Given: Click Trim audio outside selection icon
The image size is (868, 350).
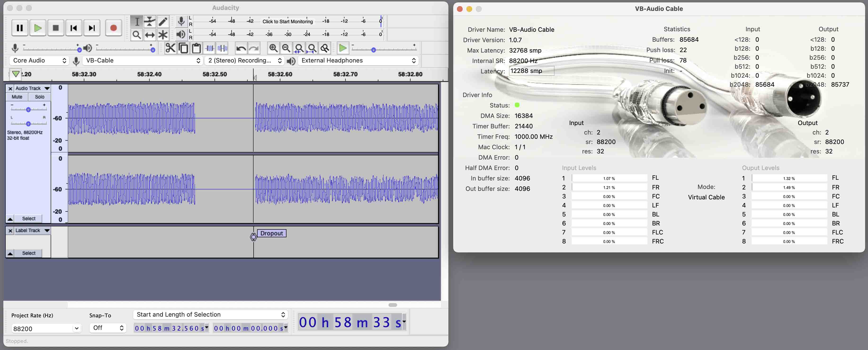Looking at the screenshot, I should click(210, 48).
